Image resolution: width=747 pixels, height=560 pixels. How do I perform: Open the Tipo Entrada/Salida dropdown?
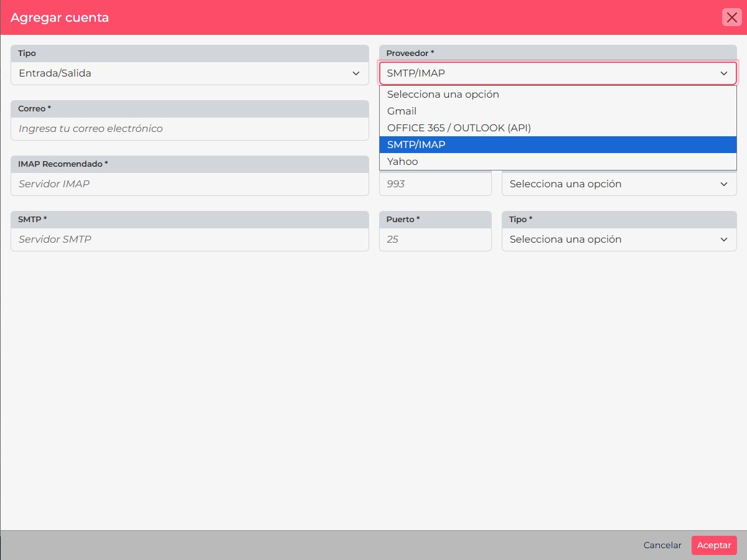coord(190,73)
